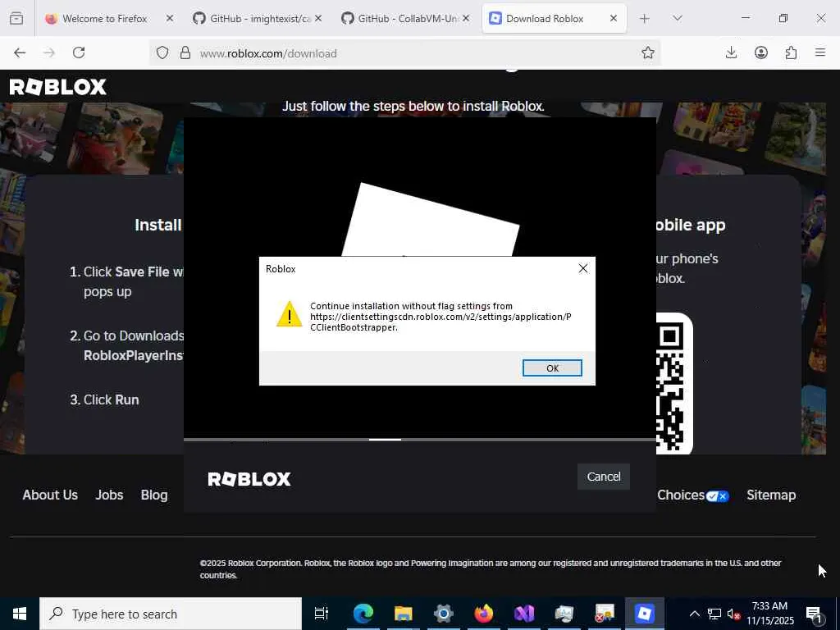Open About Us footer link

pos(50,495)
